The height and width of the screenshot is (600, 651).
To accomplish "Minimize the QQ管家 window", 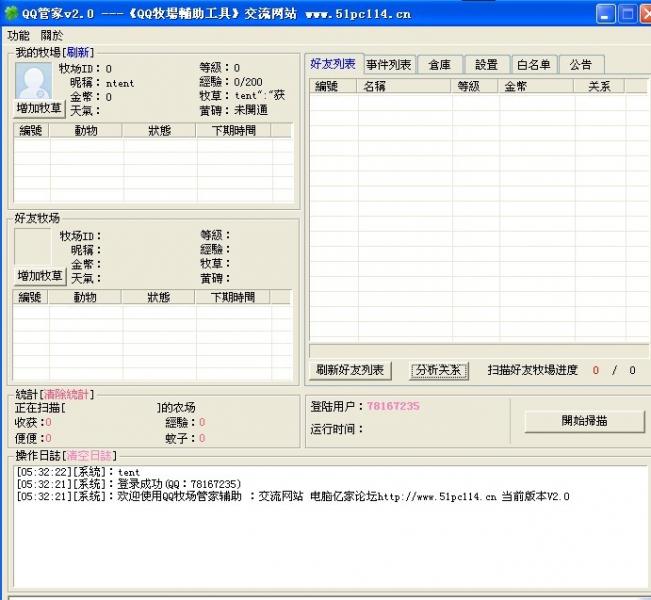I will click(x=605, y=15).
